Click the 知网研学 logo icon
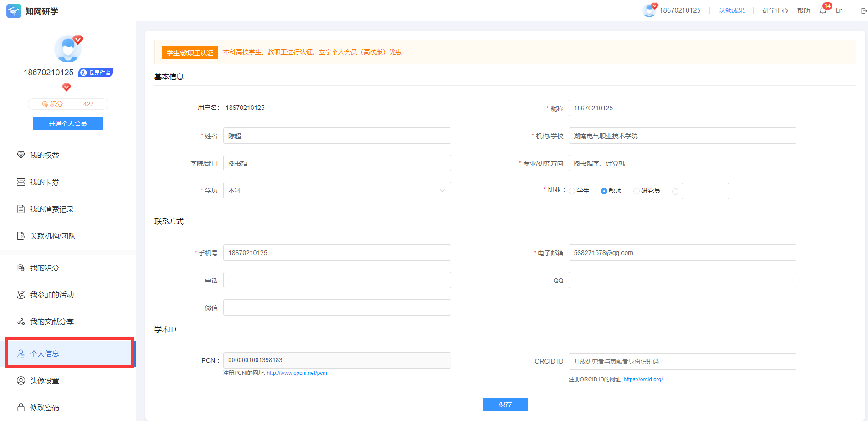Viewport: 868px width, 421px height. (x=14, y=11)
